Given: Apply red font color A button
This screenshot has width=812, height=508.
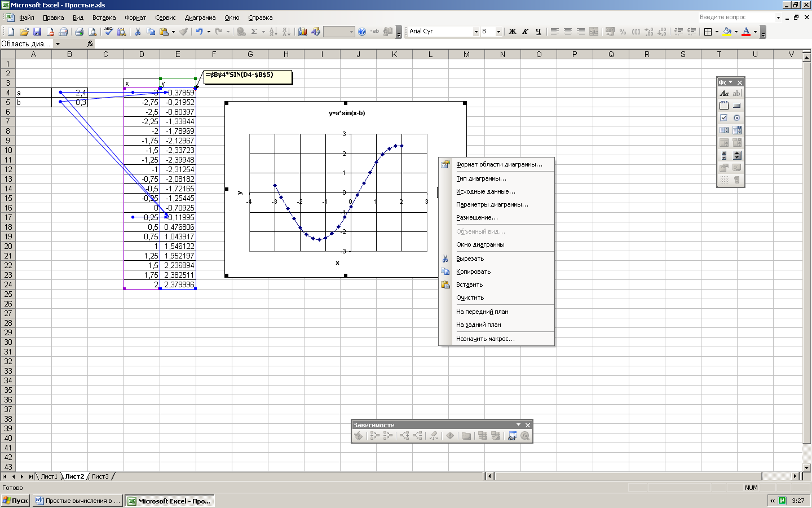Looking at the screenshot, I should coord(746,32).
